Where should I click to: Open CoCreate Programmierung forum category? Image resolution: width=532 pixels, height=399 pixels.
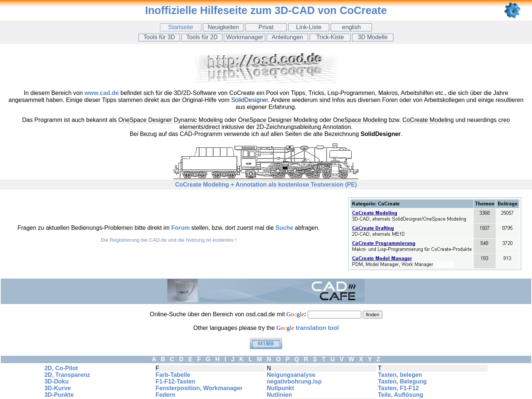(383, 243)
